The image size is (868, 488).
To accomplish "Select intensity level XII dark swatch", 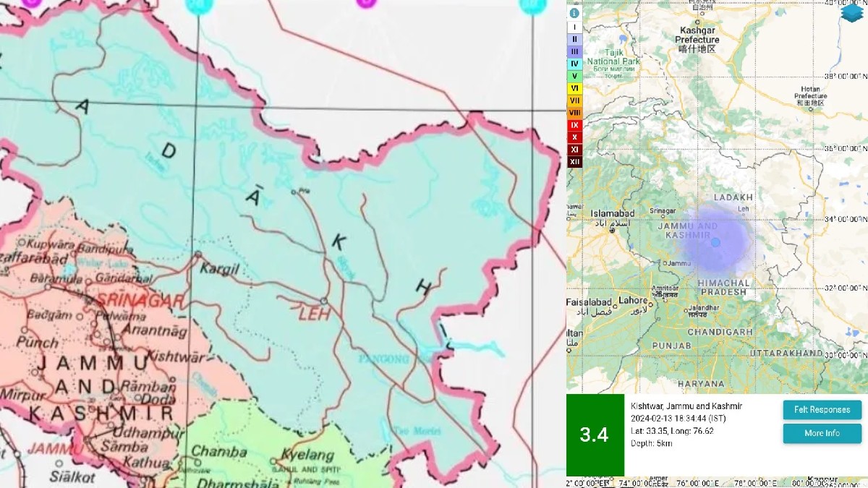I will (x=574, y=161).
